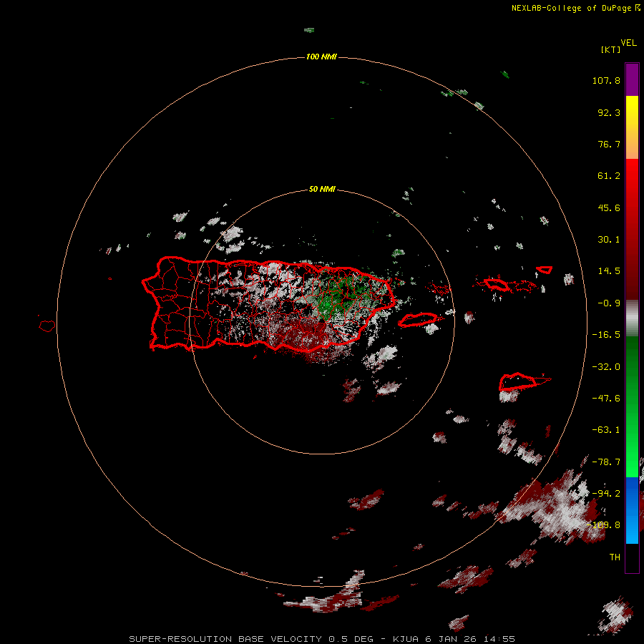Screen dimensions: 644x644
Task: Click the NEXLAB-College of DuPage credit text
Action: pyautogui.click(x=576, y=8)
